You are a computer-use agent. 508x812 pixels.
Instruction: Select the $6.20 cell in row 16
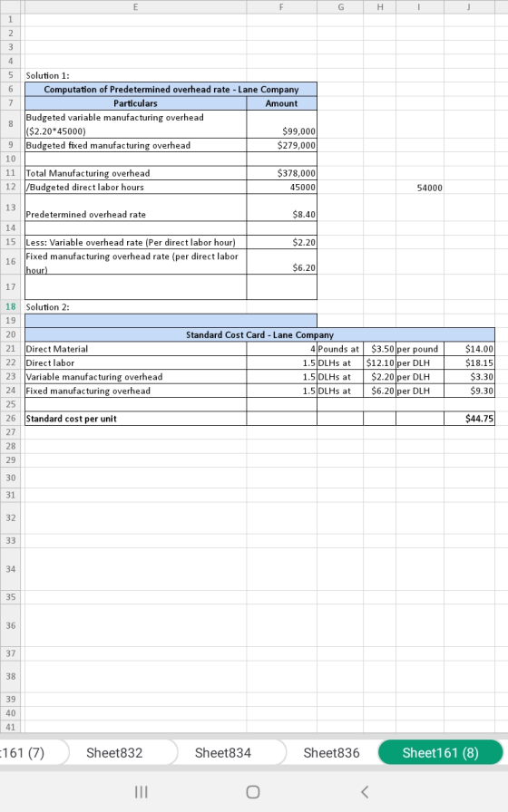(281, 262)
